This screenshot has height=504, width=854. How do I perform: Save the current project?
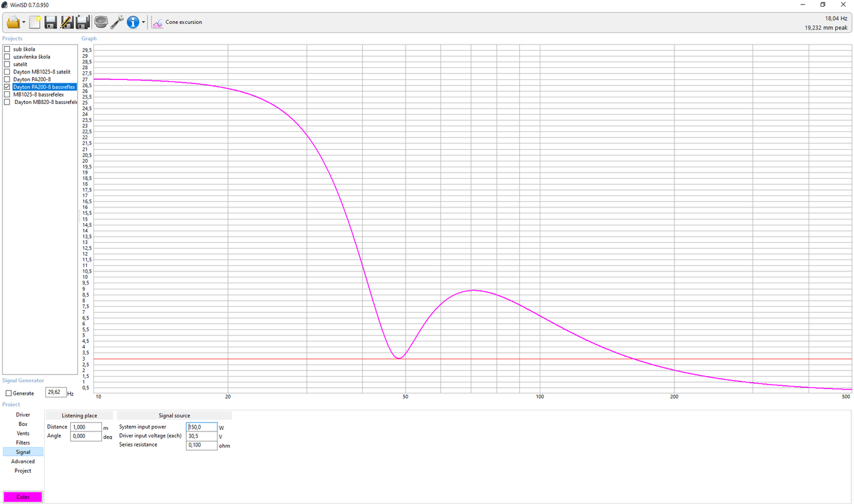click(x=51, y=22)
